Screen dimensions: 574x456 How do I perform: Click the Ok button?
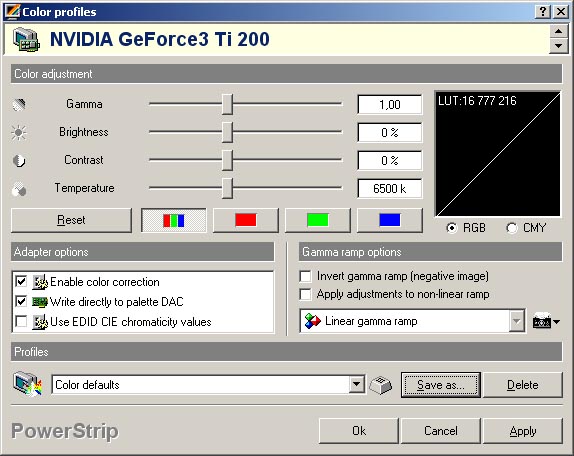pos(359,431)
